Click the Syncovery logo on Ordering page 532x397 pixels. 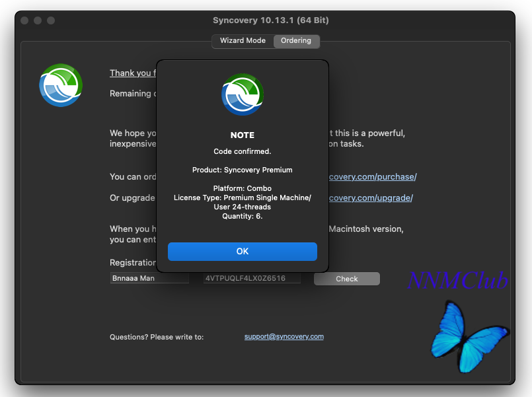pos(61,85)
